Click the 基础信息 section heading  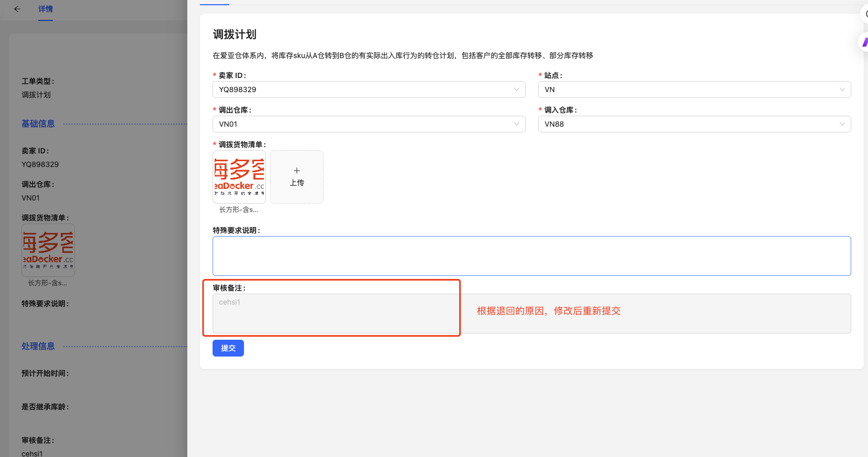(38, 124)
